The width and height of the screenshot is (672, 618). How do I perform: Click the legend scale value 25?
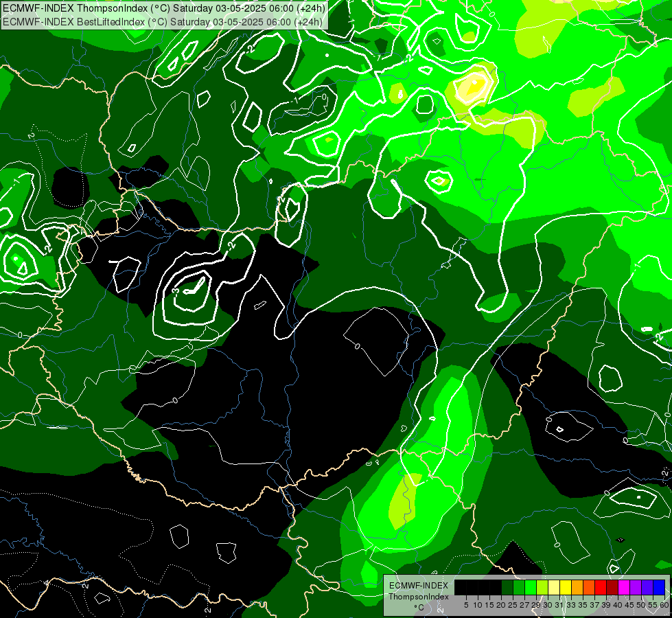tap(513, 605)
